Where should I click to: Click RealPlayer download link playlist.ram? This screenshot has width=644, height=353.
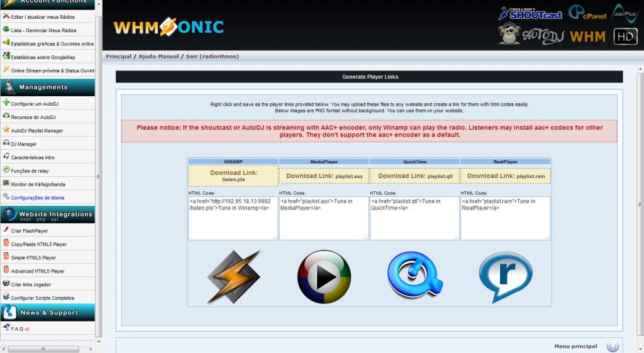click(506, 176)
